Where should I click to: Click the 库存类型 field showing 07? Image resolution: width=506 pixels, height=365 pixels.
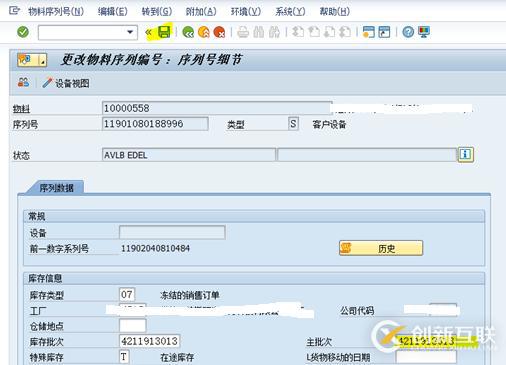(127, 295)
